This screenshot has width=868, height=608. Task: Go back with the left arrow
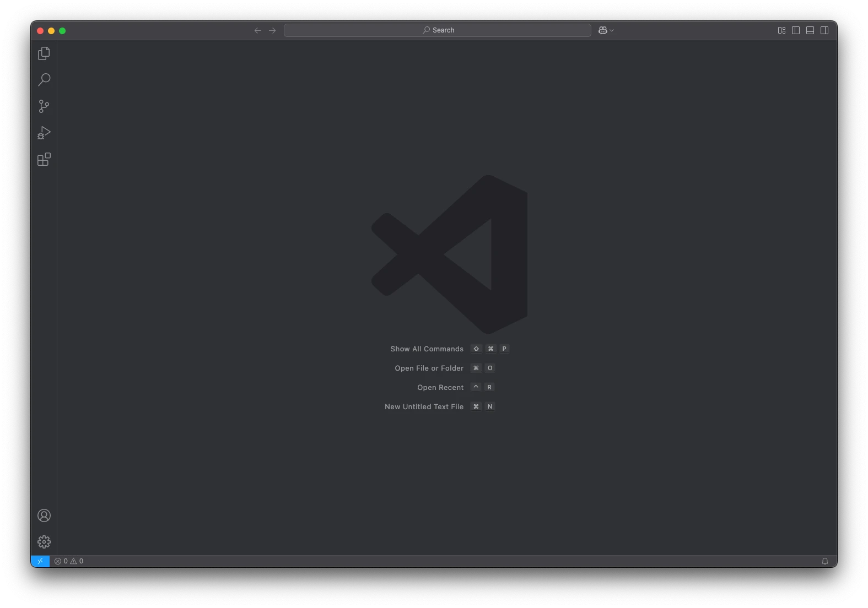point(258,30)
